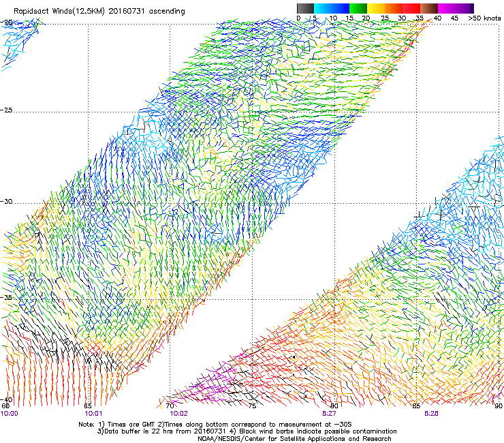The width and height of the screenshot is (504, 443).
Task: Click the '-35' latitude axis label
Action: pos(6,297)
